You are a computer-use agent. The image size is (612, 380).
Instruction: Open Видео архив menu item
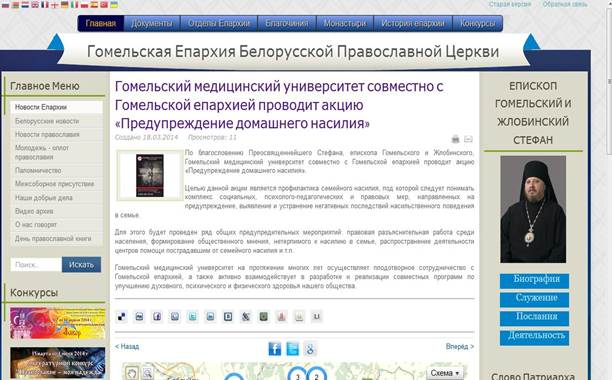tap(57, 211)
